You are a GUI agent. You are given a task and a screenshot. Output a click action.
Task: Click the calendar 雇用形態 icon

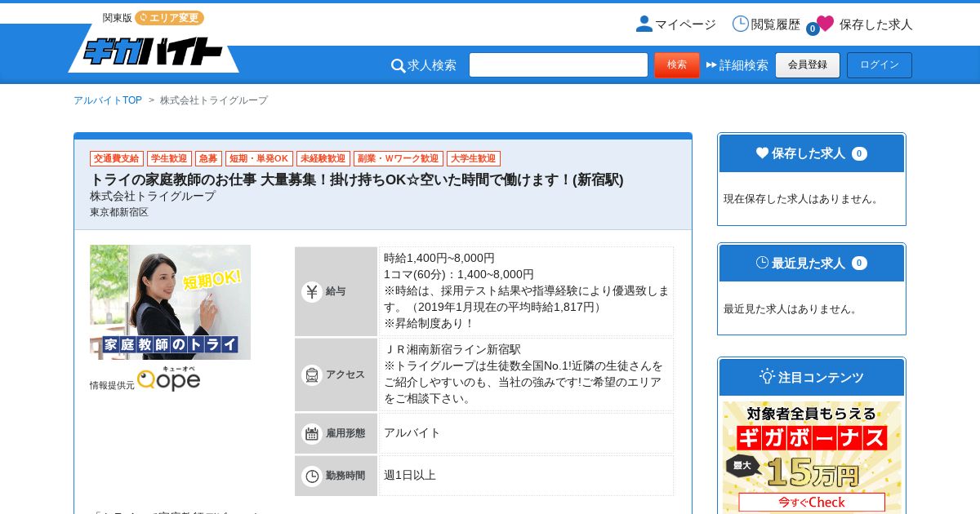pos(312,433)
